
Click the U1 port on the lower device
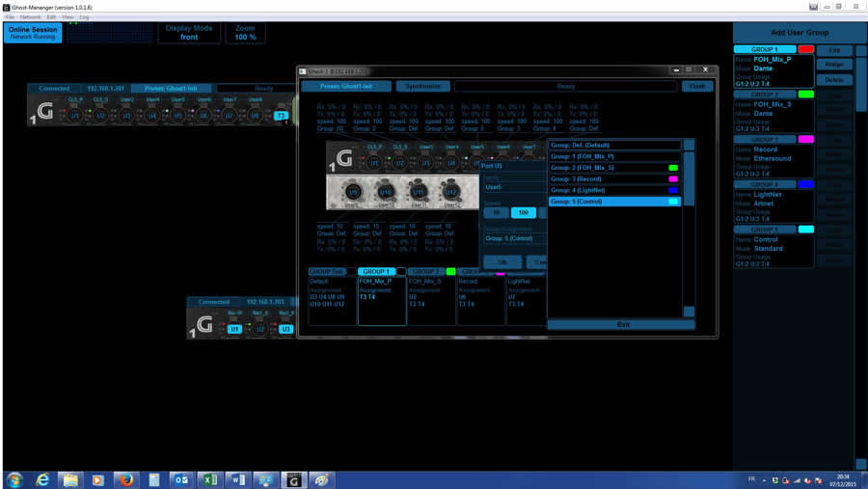click(234, 330)
